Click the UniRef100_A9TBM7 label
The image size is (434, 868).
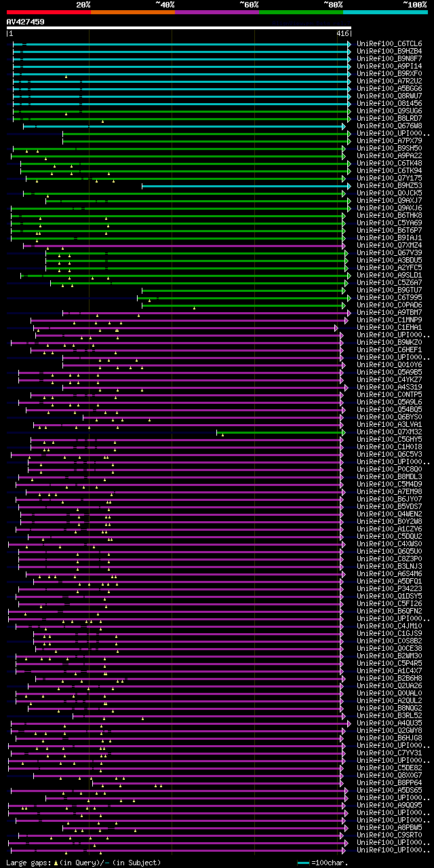389,312
